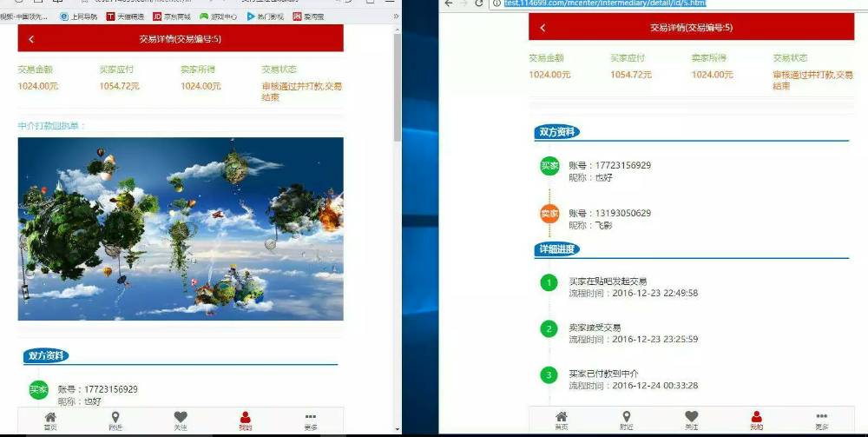The height and width of the screenshot is (437, 868).
Task: Click timestamp 2016-12-23 23:25:59
Action: pyautogui.click(x=654, y=339)
